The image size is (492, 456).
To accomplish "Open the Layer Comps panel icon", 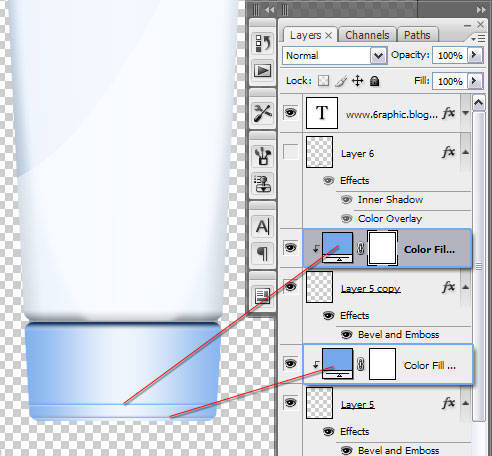I will pos(263,296).
